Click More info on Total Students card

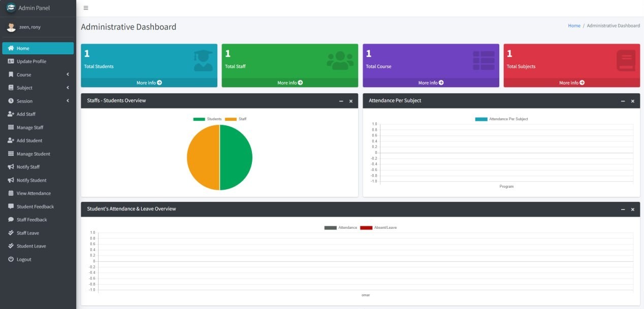(149, 83)
